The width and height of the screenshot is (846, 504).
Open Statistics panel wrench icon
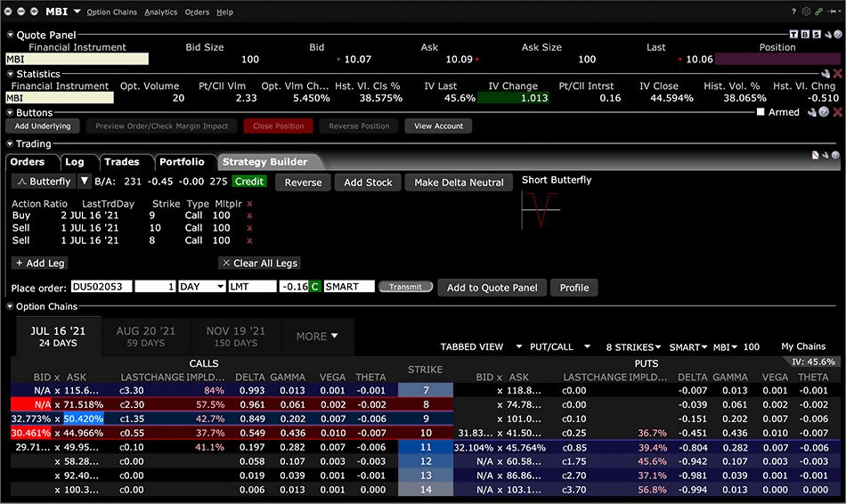[x=826, y=73]
